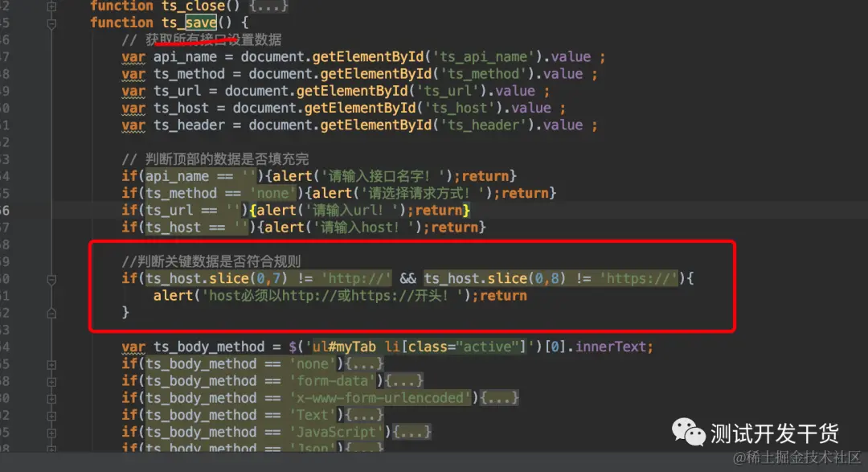
Task: Click comment '//判断关键数据是否符合规则'
Action: (x=211, y=261)
